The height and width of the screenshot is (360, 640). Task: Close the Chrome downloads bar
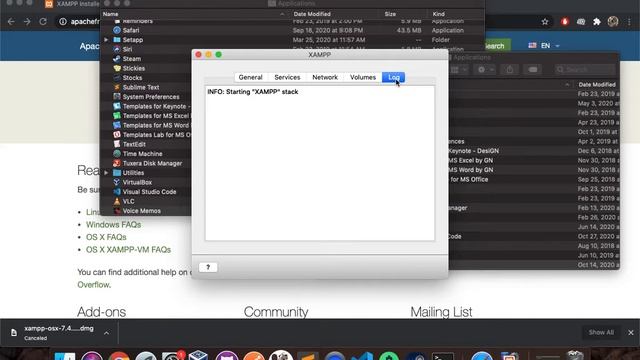pos(631,333)
